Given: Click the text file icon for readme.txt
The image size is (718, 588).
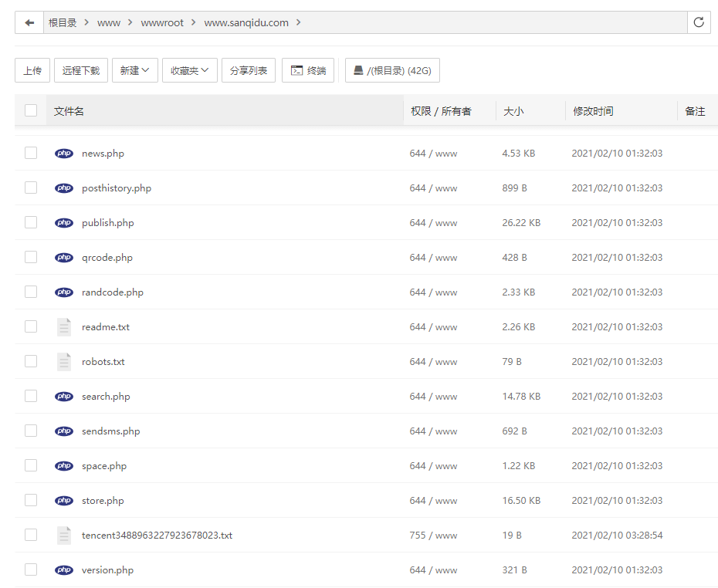Looking at the screenshot, I should pyautogui.click(x=64, y=326).
